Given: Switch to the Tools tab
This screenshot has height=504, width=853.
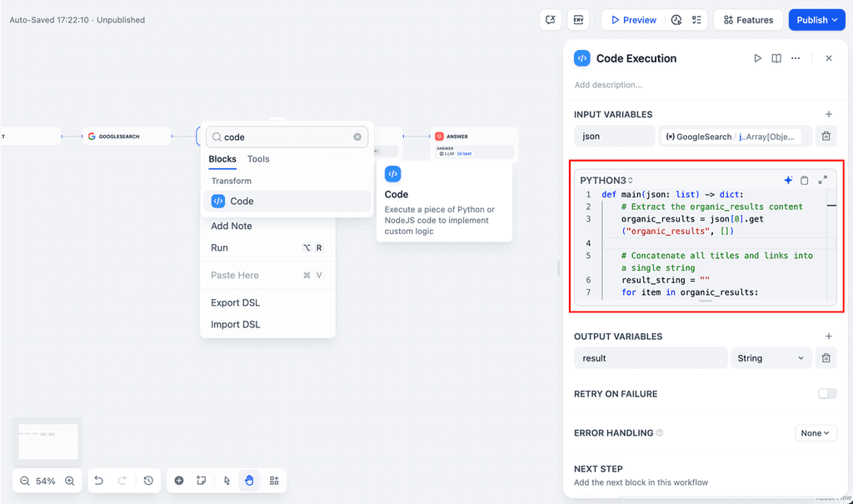Looking at the screenshot, I should [258, 159].
